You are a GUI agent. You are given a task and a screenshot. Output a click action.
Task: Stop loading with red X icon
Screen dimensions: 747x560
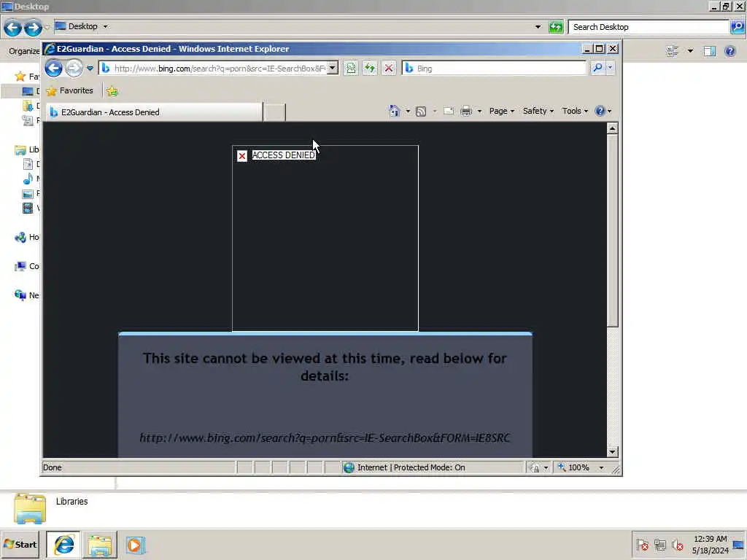tap(389, 68)
